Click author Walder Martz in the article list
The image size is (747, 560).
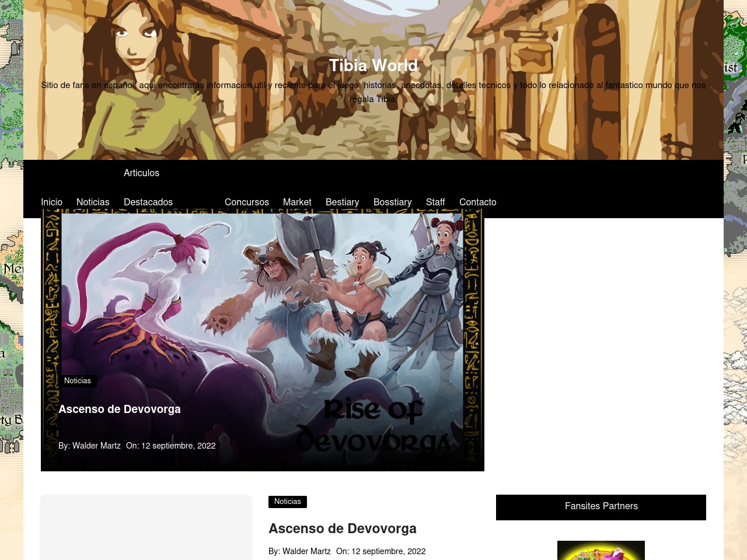click(306, 551)
